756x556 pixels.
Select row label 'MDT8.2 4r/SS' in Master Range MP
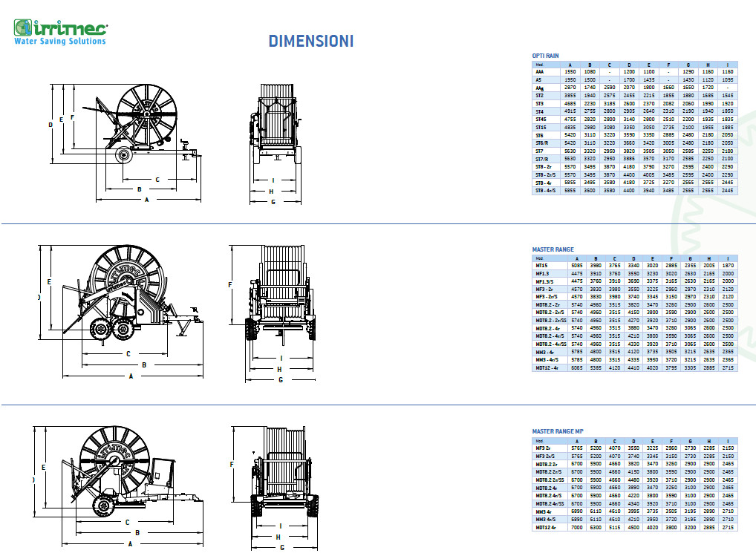(550, 504)
